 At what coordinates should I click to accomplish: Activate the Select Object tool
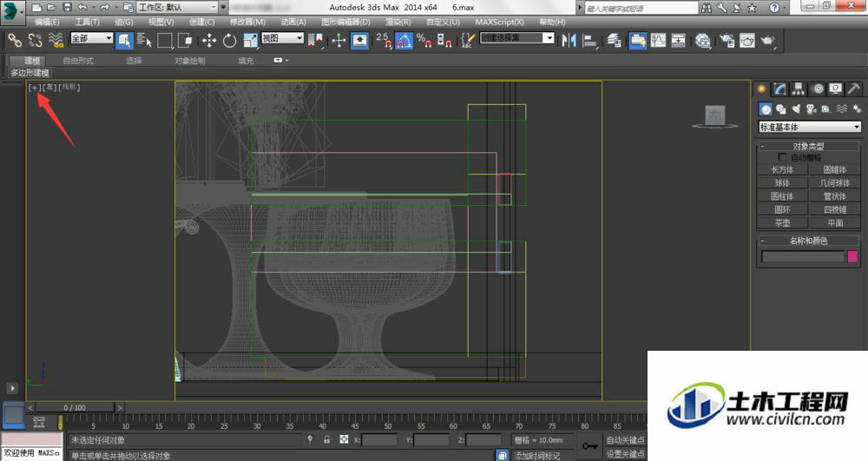(x=124, y=41)
